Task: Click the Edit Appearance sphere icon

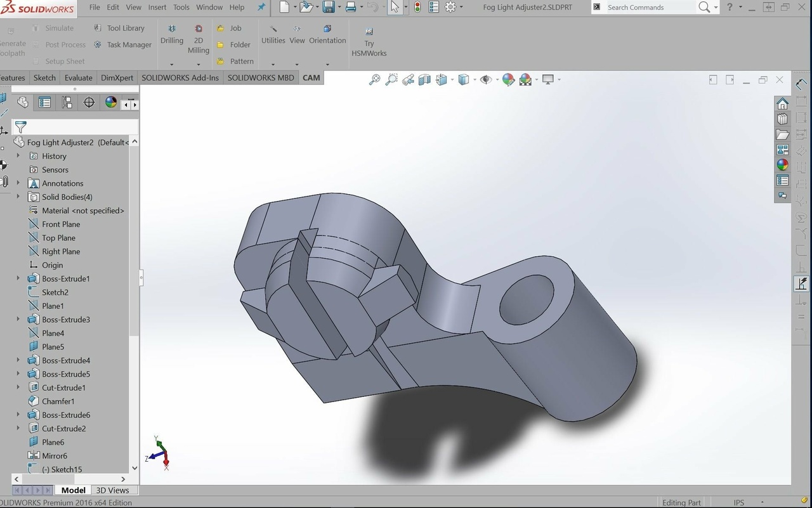Action: tap(508, 79)
